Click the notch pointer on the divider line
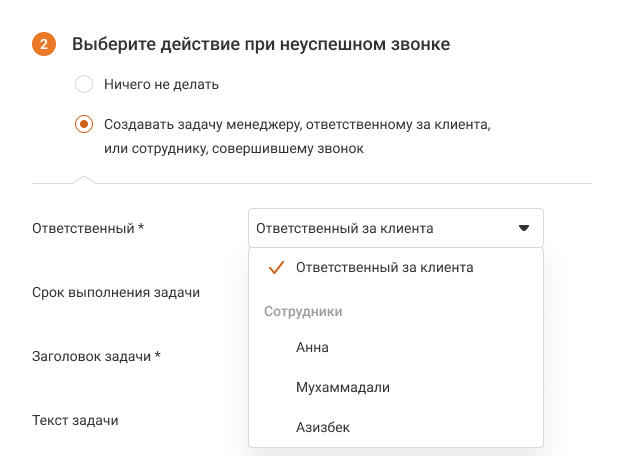 (84, 180)
